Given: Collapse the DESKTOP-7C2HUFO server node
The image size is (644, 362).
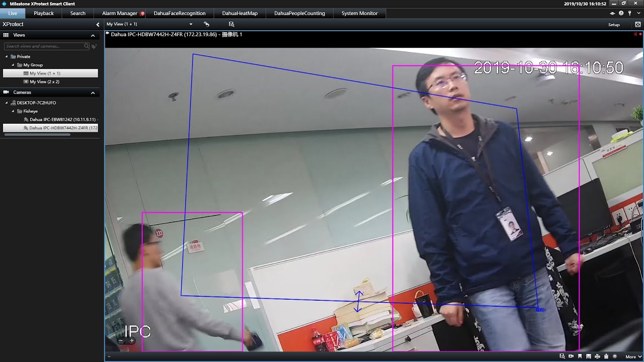Looking at the screenshot, I should 7,103.
